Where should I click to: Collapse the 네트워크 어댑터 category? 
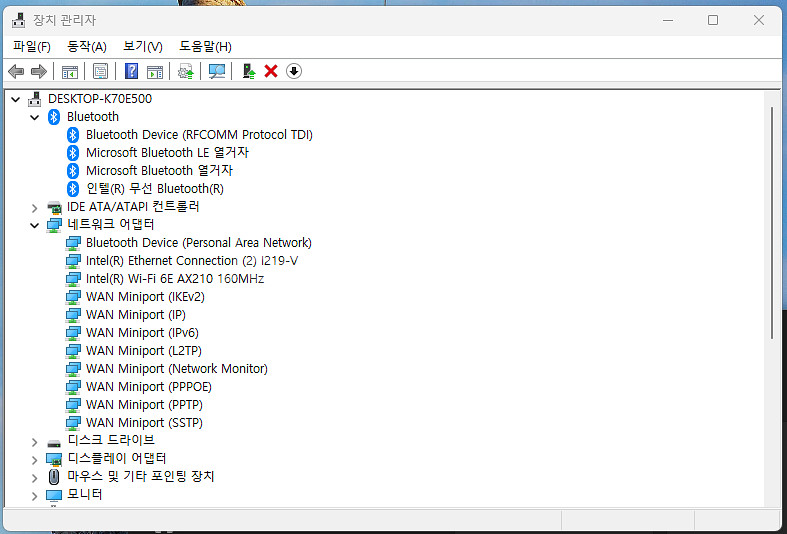point(35,225)
